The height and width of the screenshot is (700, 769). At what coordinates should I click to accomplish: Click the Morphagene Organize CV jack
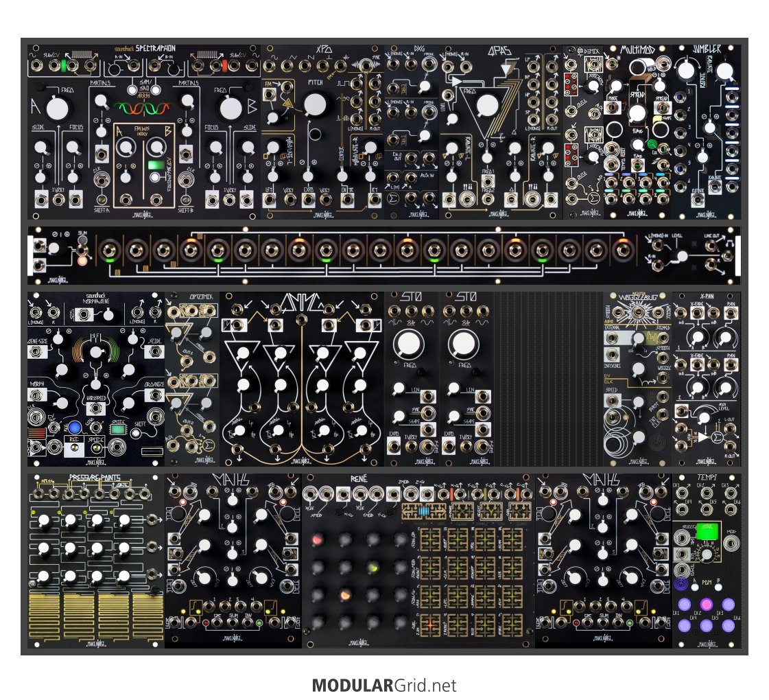click(156, 395)
